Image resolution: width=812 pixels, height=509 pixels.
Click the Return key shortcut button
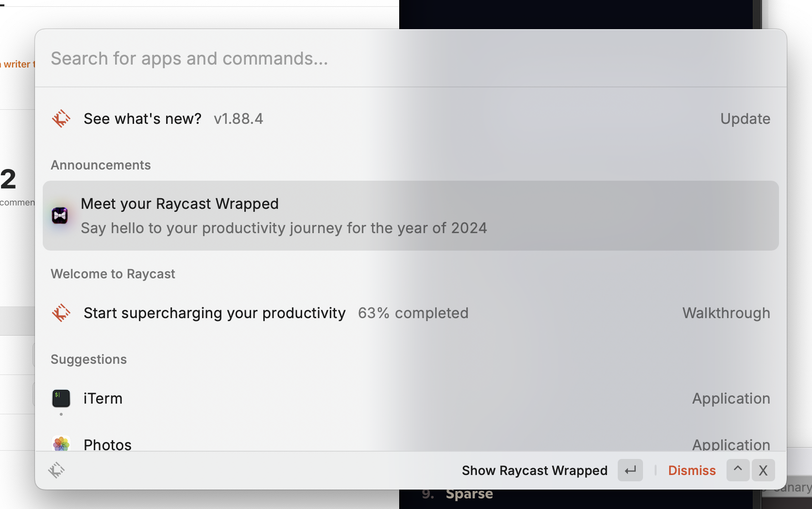pyautogui.click(x=630, y=470)
